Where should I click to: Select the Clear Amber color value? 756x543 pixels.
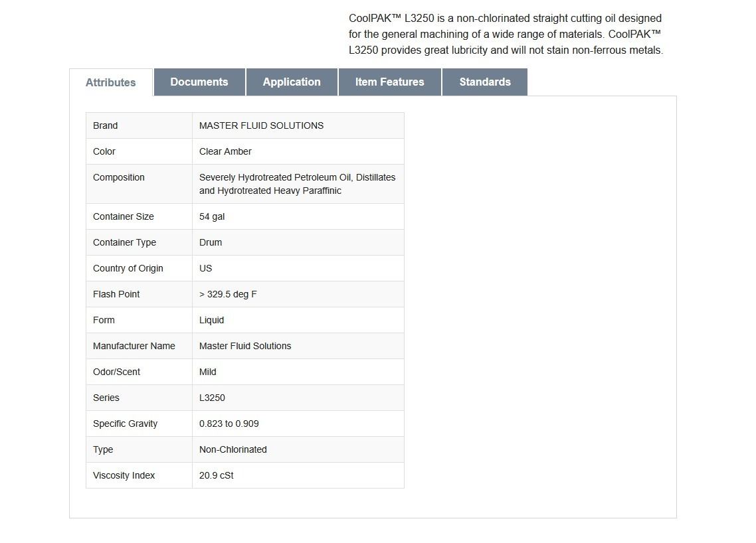point(225,151)
